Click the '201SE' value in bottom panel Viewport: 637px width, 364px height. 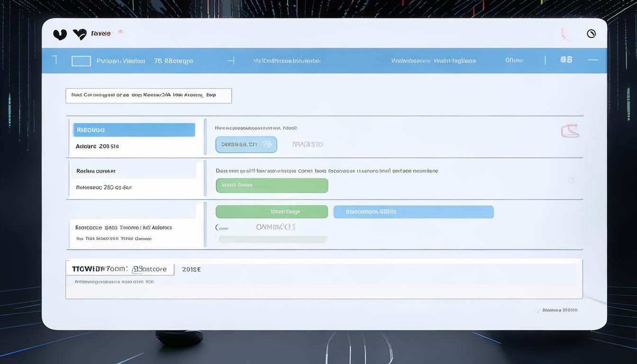click(x=191, y=269)
